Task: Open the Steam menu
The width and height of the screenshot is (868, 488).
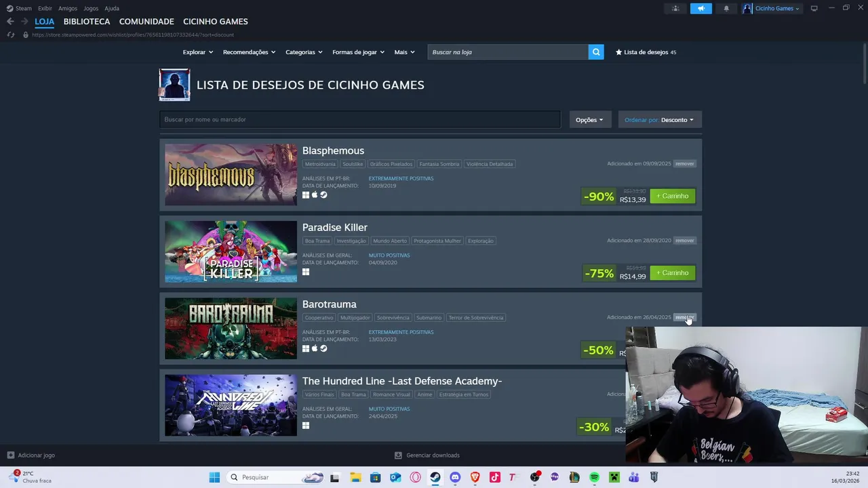Action: coord(19,8)
